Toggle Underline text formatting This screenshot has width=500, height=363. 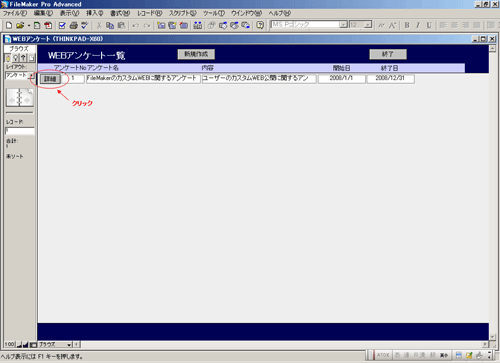point(429,25)
